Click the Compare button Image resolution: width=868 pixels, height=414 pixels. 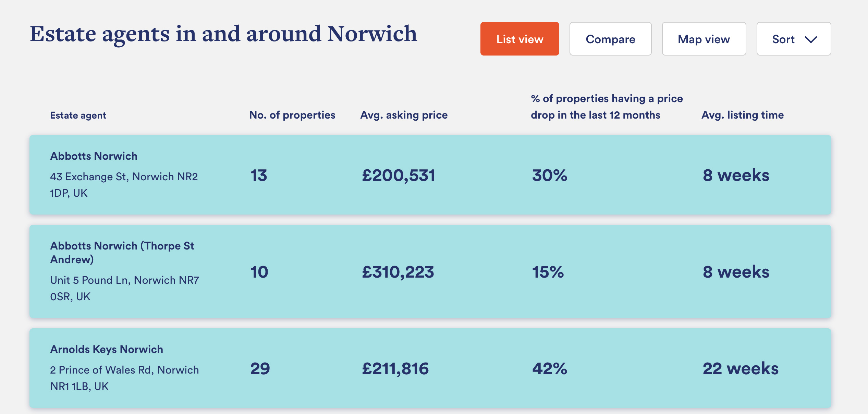pos(610,39)
